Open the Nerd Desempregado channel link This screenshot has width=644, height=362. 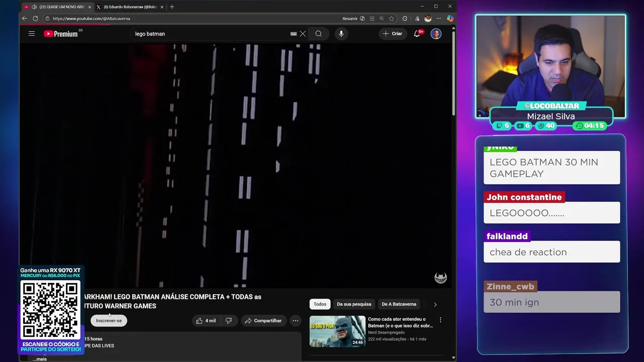coord(386,332)
